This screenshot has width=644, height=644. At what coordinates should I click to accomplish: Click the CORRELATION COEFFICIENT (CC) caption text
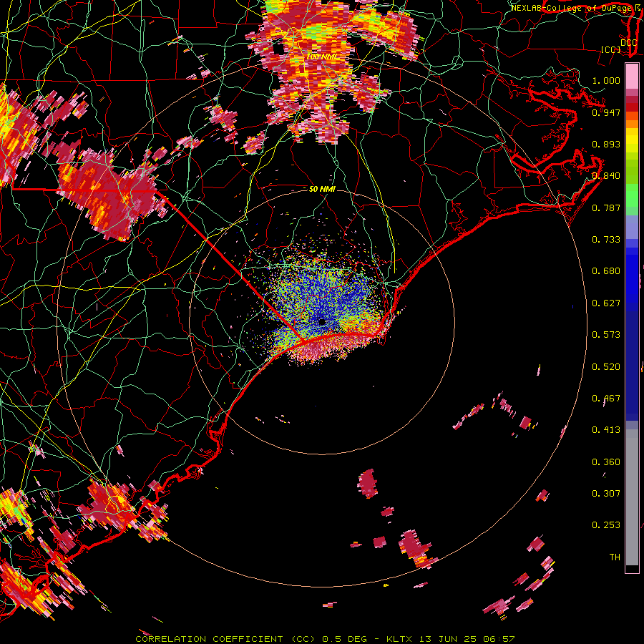pyautogui.click(x=225, y=639)
